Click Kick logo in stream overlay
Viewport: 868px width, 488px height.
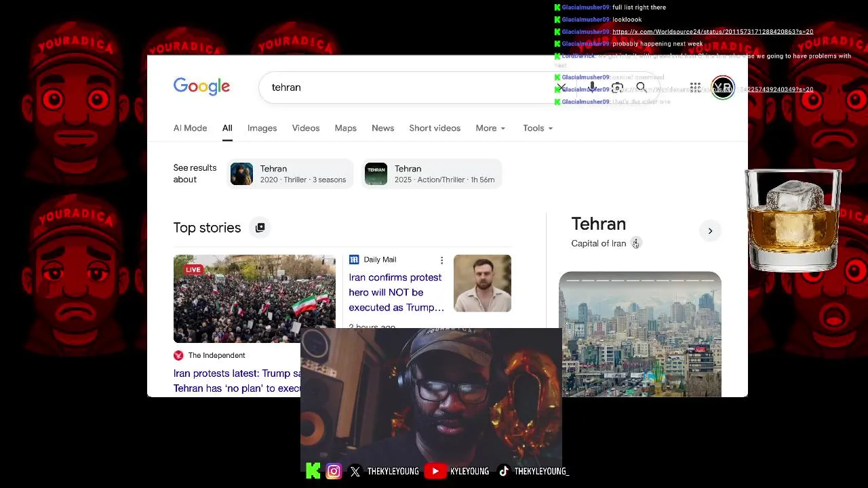(313, 471)
